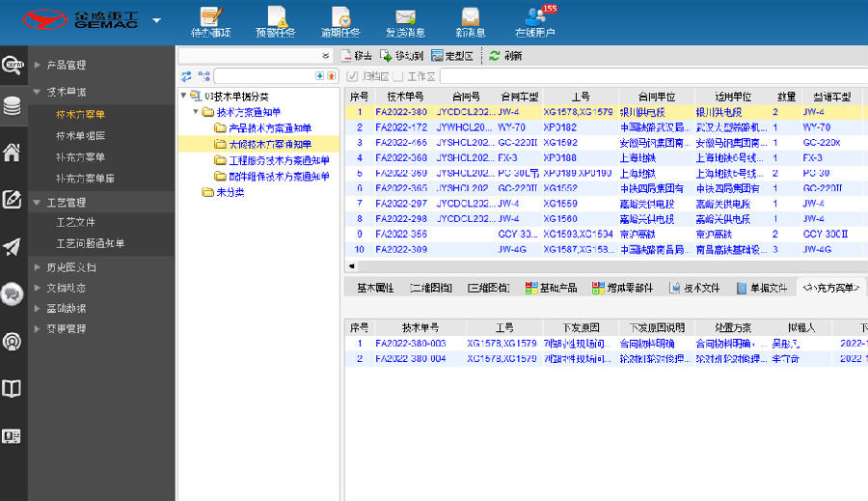Switch to the 基本属性 tab
Image resolution: width=868 pixels, height=501 pixels.
pyautogui.click(x=375, y=288)
